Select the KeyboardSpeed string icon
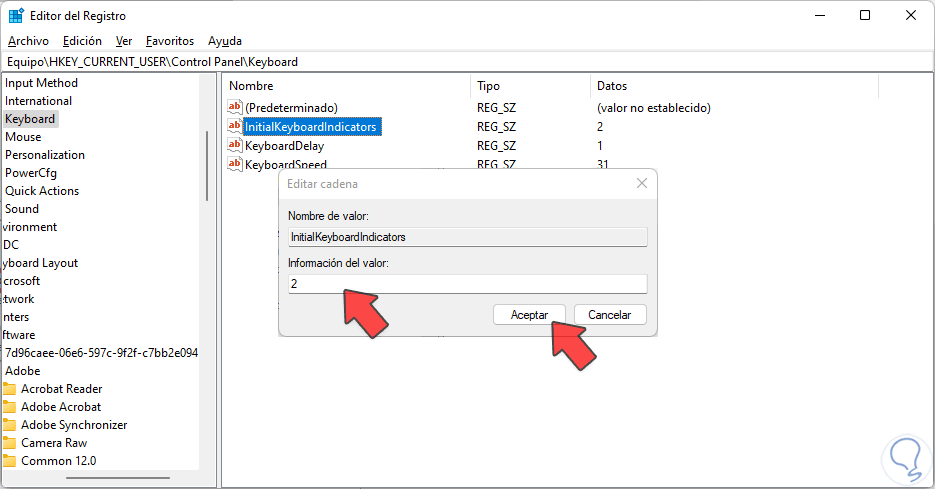The image size is (935, 489). tap(235, 163)
